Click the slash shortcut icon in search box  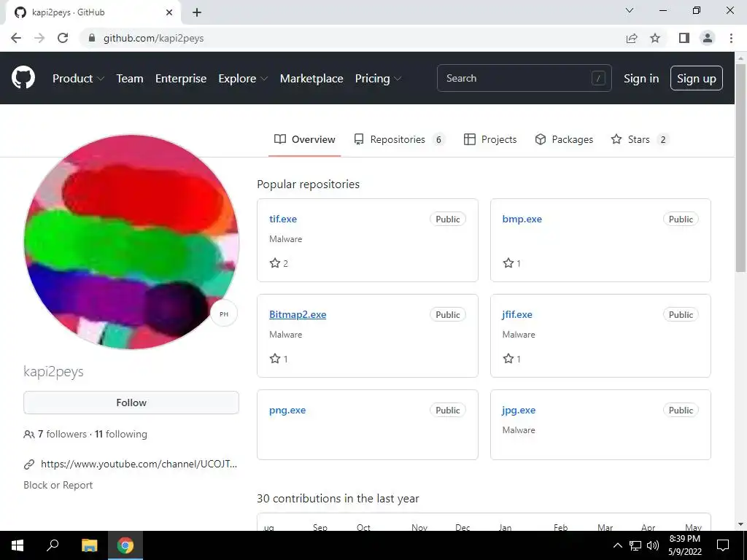tap(598, 78)
